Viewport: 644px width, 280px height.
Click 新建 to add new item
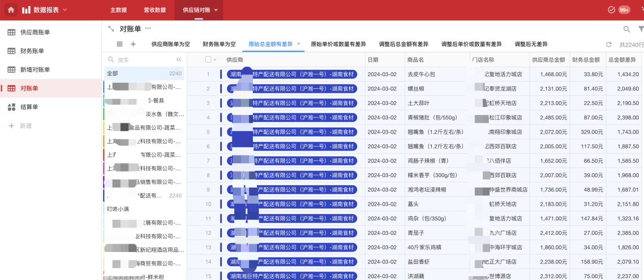click(26, 126)
